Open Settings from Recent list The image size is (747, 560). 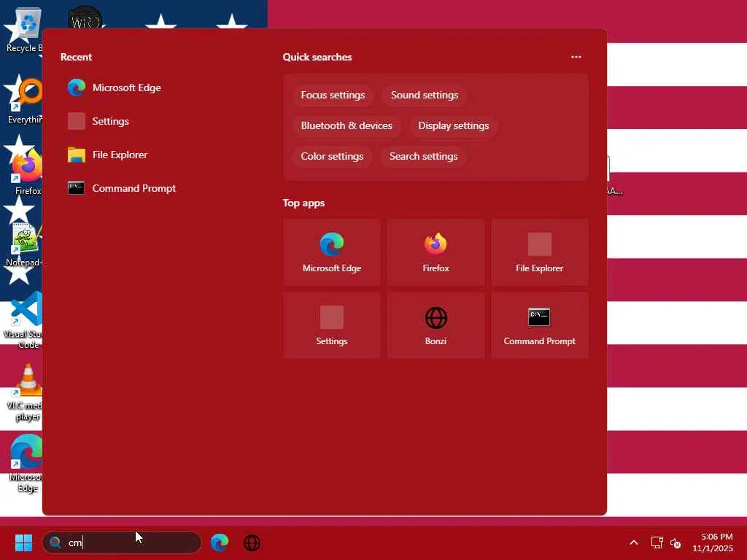tap(98, 121)
